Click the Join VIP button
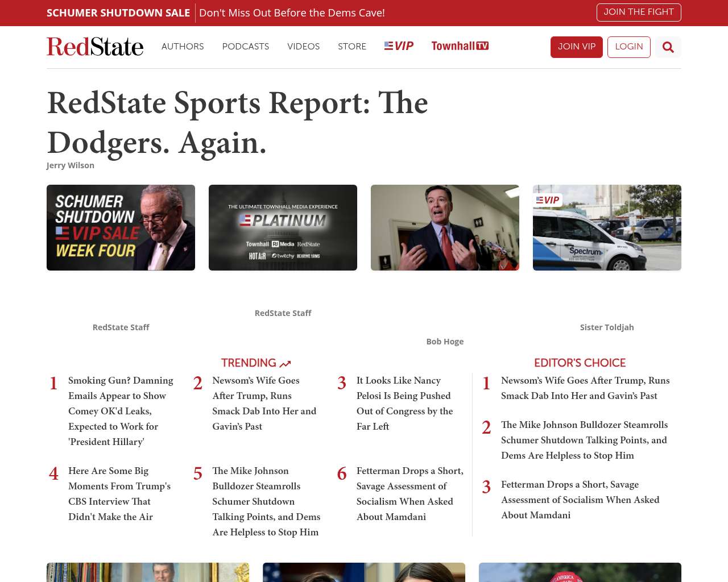The image size is (728, 582). point(577,47)
